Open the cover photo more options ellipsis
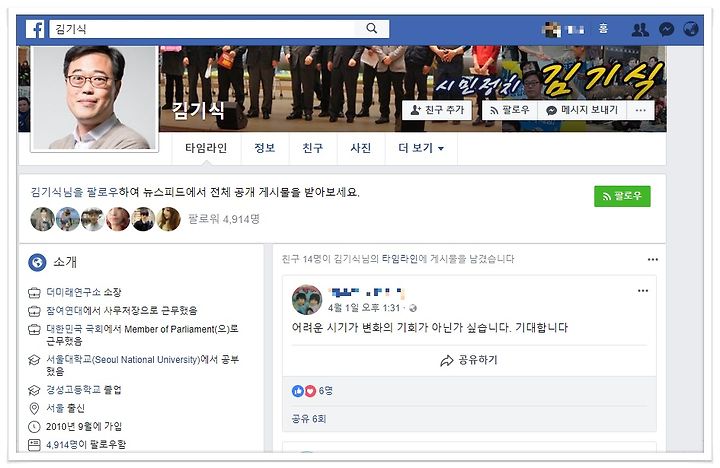This screenshot has width=720, height=468. point(641,110)
